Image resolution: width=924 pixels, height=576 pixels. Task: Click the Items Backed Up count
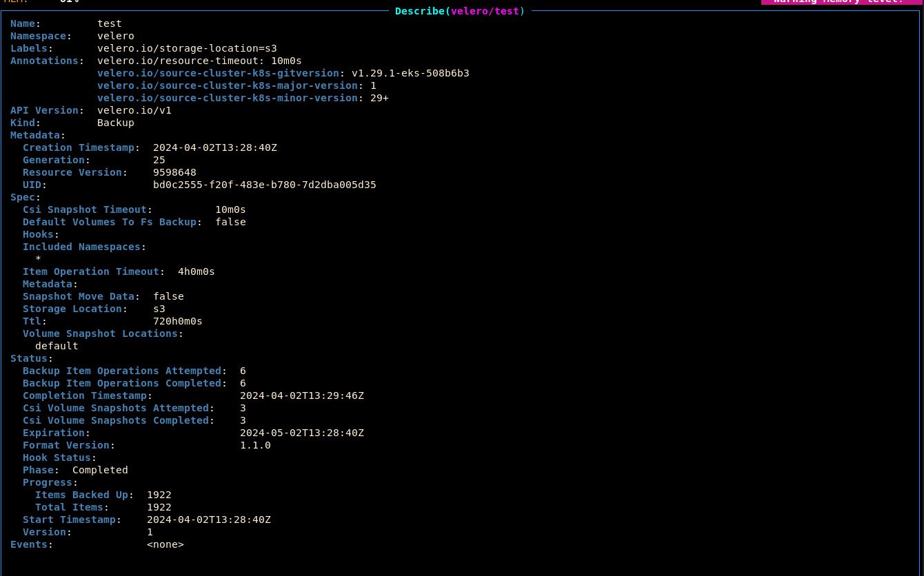[x=159, y=495]
